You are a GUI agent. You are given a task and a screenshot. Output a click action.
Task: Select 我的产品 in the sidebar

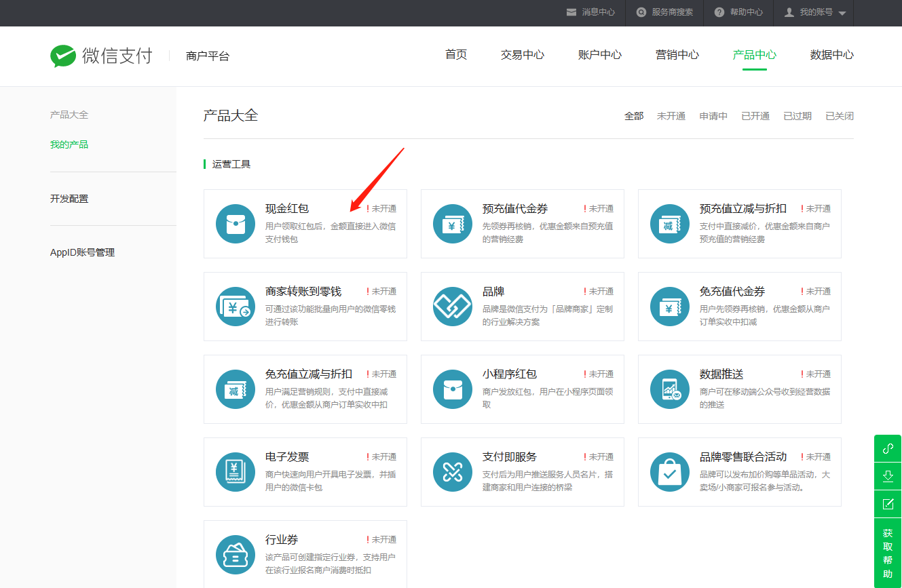(69, 144)
